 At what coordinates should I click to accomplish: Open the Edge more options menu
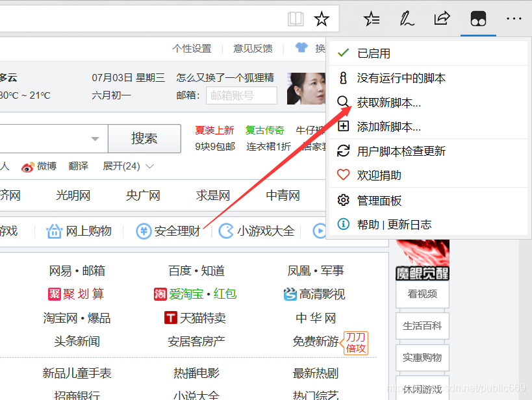click(514, 19)
